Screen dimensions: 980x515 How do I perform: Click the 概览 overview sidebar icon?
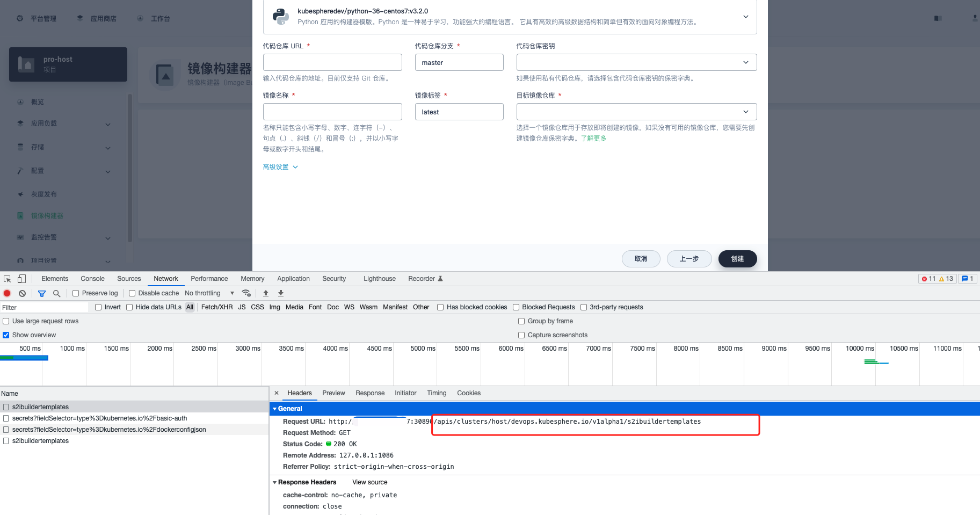point(20,102)
